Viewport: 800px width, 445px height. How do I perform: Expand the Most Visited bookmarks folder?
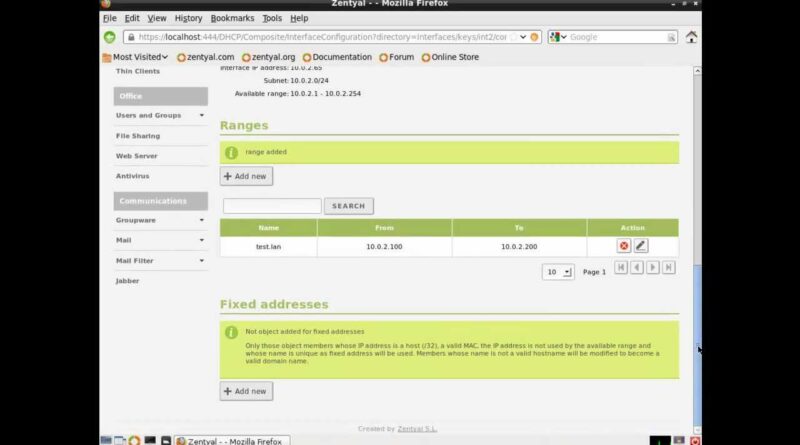click(135, 57)
